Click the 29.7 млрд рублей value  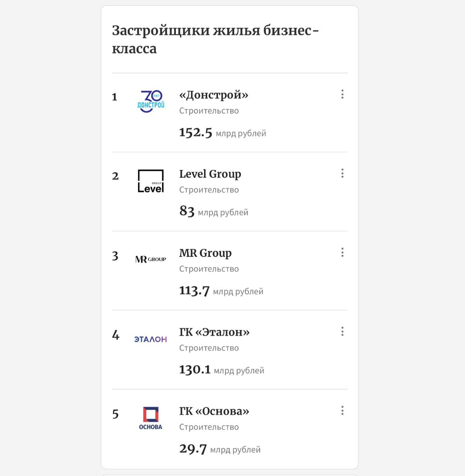[x=220, y=449]
